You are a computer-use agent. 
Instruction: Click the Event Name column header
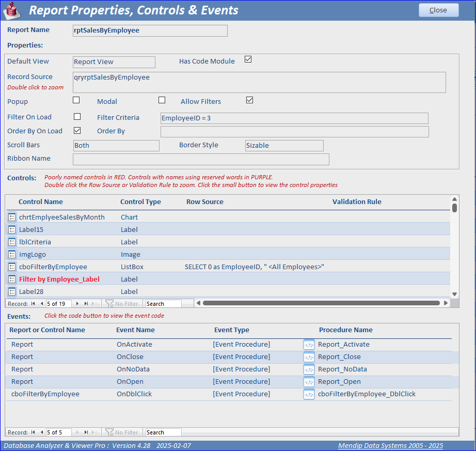point(135,330)
